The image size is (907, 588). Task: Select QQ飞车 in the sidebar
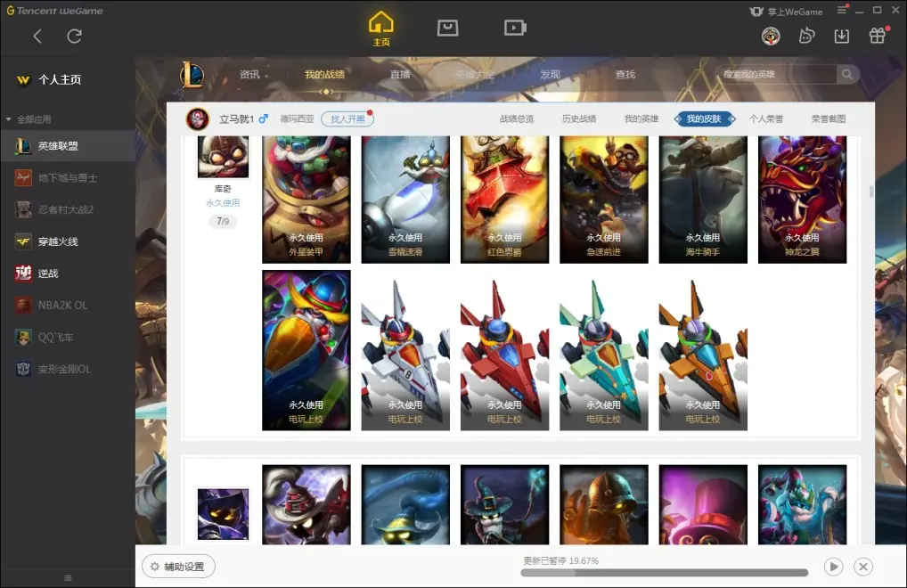pos(68,337)
